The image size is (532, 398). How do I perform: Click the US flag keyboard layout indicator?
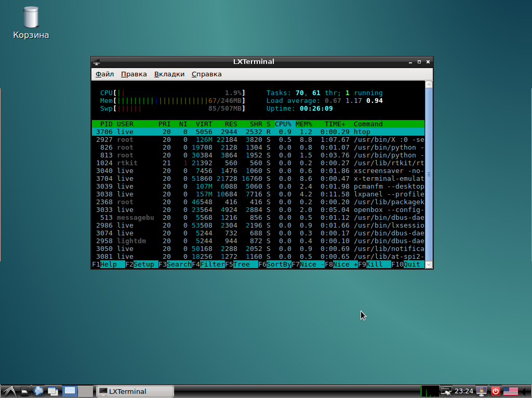point(511,391)
